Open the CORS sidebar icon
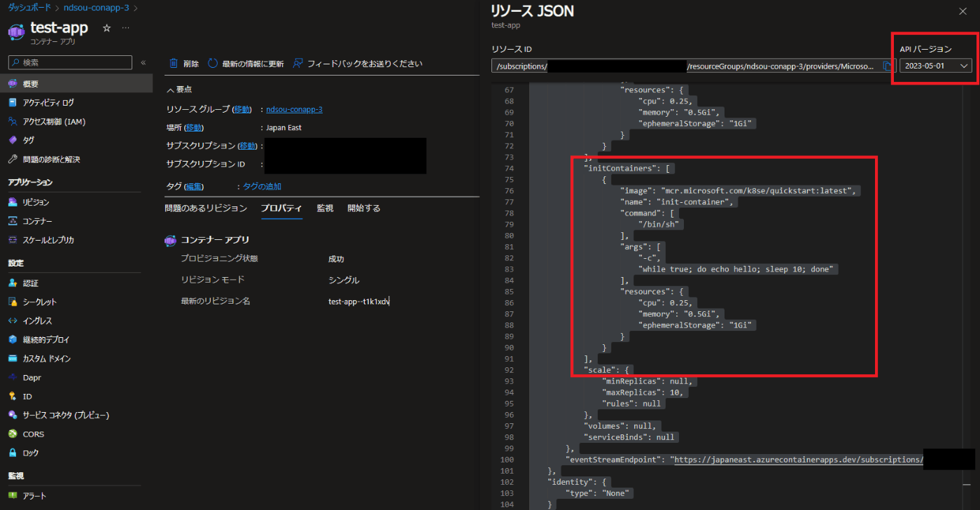980x510 pixels. point(12,434)
